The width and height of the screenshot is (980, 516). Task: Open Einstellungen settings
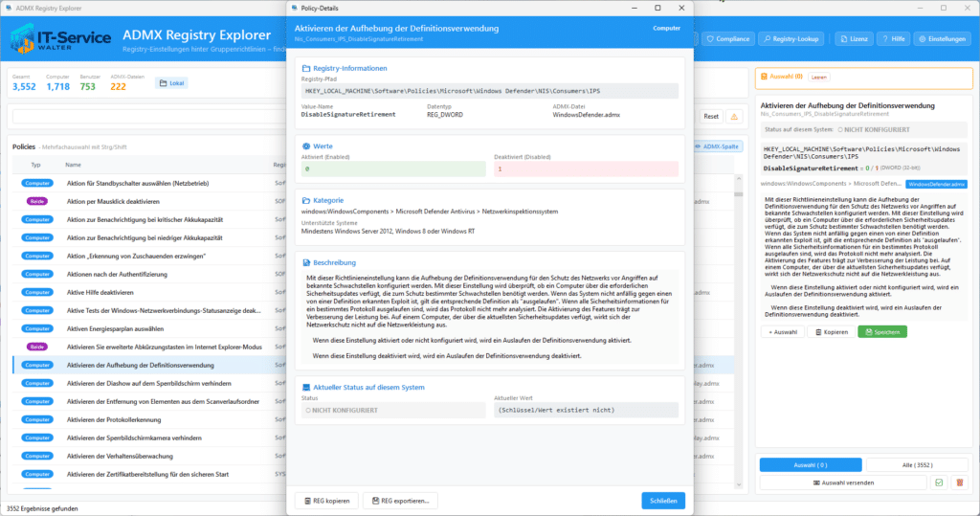coord(942,39)
